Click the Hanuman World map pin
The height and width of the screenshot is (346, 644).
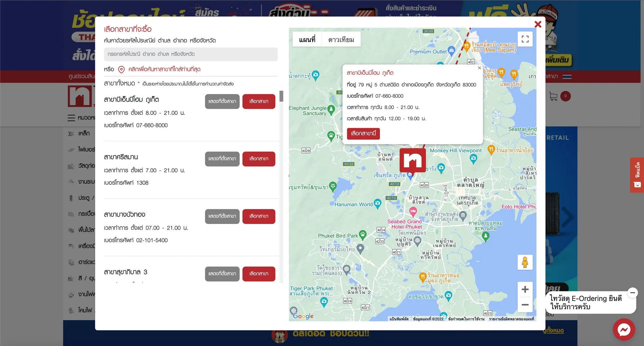tap(377, 203)
